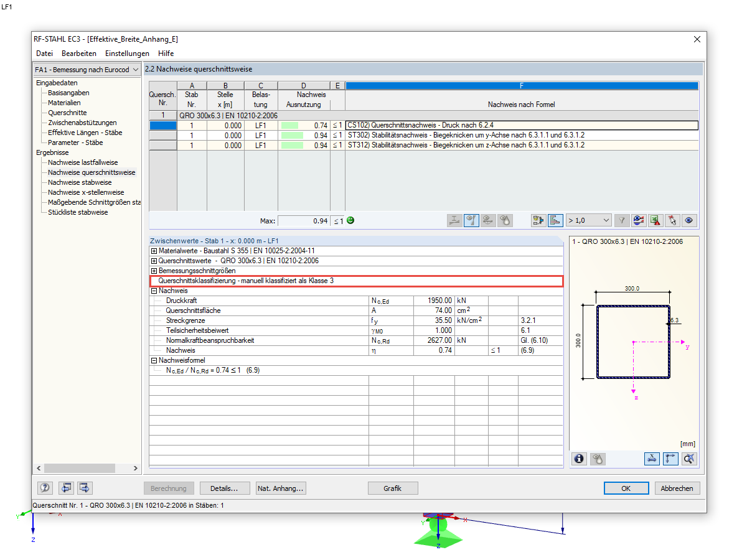Select Stückliste stabweise tree item

coord(78,212)
